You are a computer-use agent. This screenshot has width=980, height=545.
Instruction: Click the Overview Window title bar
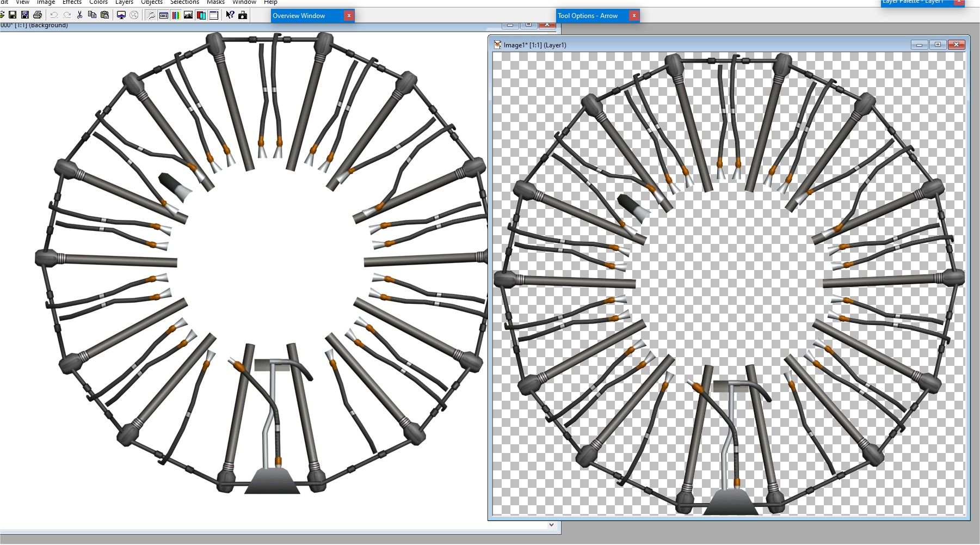click(313, 16)
